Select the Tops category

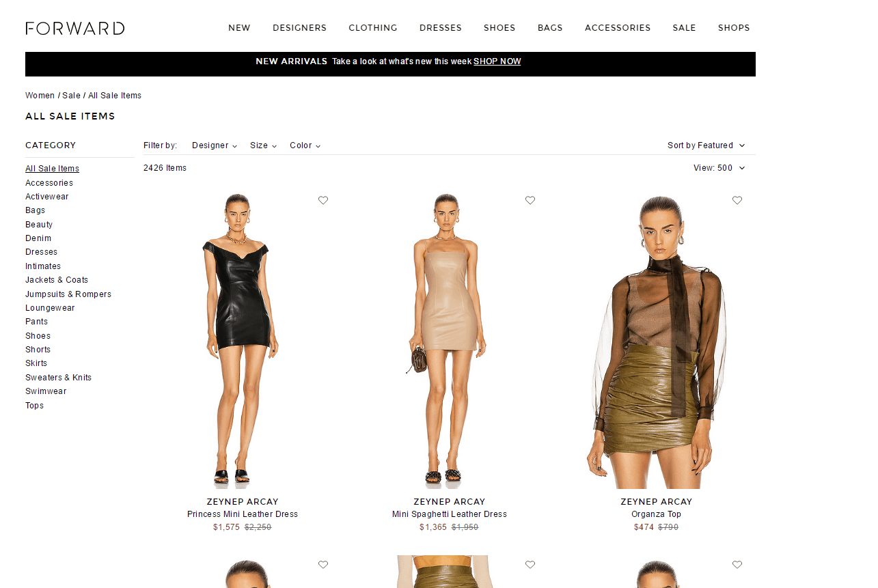(34, 406)
